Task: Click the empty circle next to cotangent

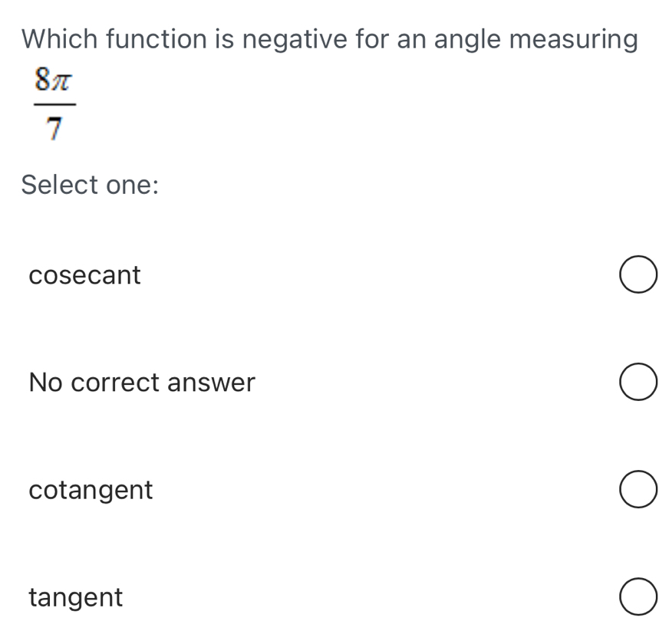Action: [638, 489]
